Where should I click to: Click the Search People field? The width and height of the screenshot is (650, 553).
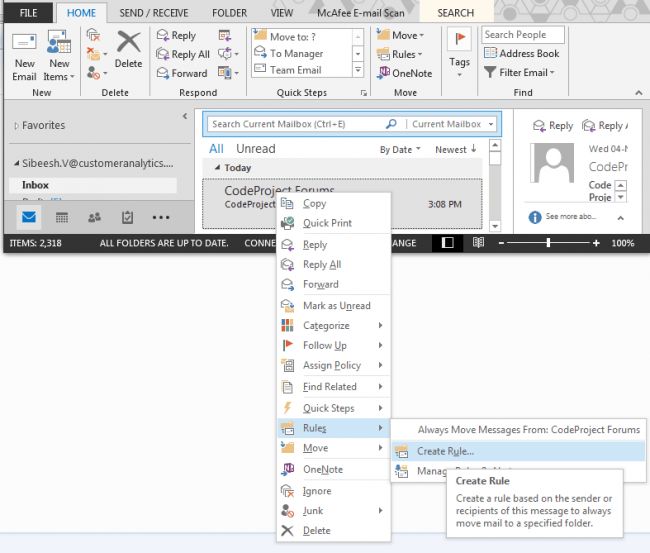[x=523, y=35]
